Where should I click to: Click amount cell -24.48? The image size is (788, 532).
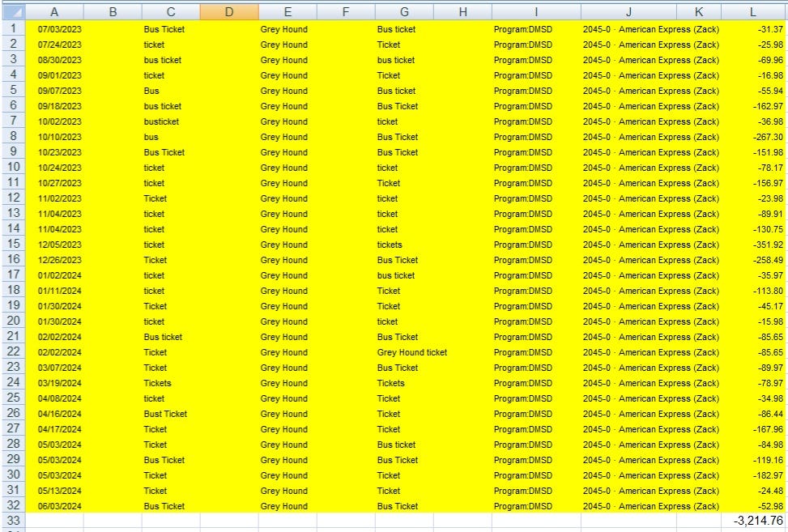click(x=753, y=491)
